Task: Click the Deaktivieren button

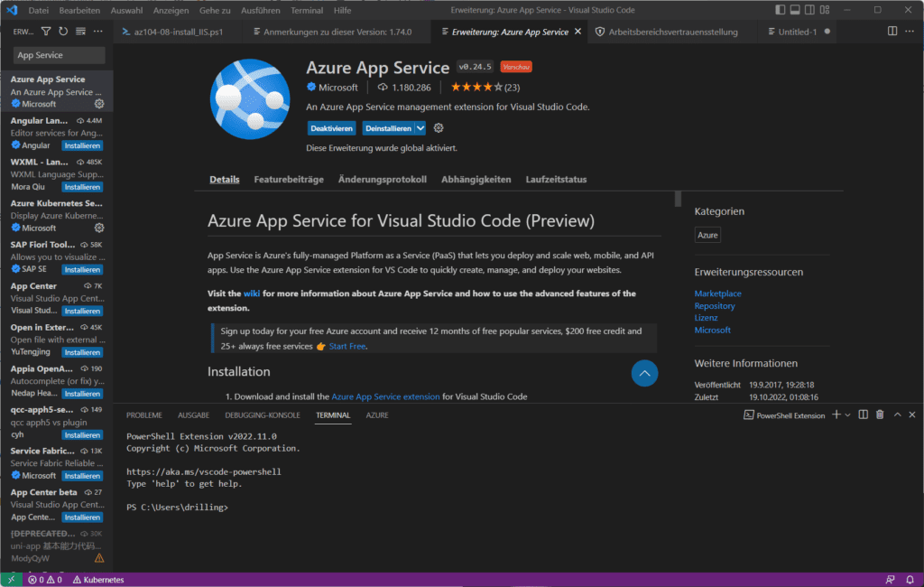Action: 332,128
